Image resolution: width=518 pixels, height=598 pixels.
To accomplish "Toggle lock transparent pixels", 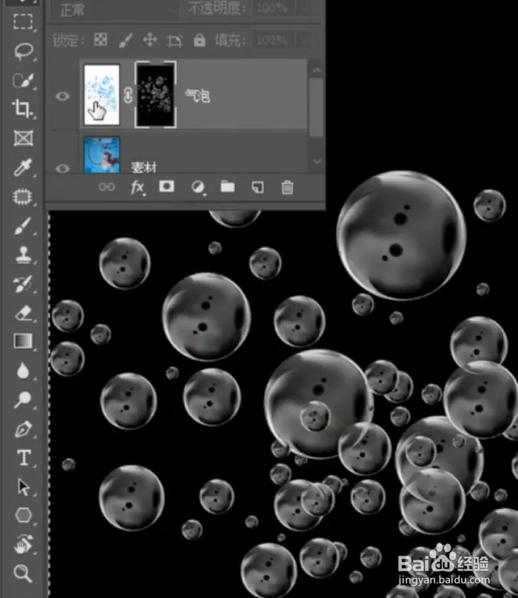I will [101, 40].
